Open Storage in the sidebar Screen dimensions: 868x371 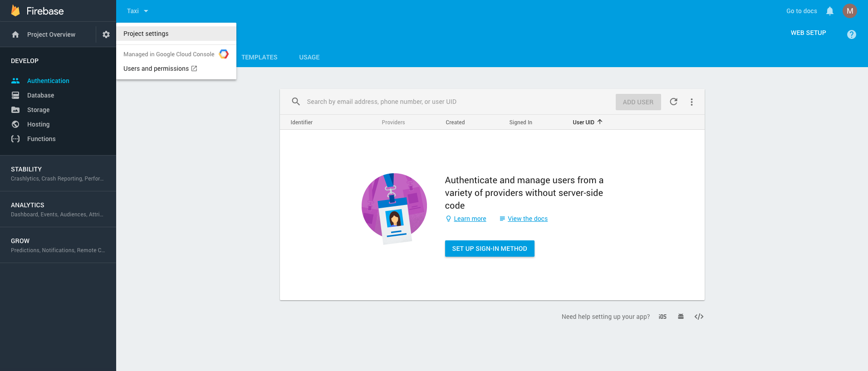tap(38, 110)
